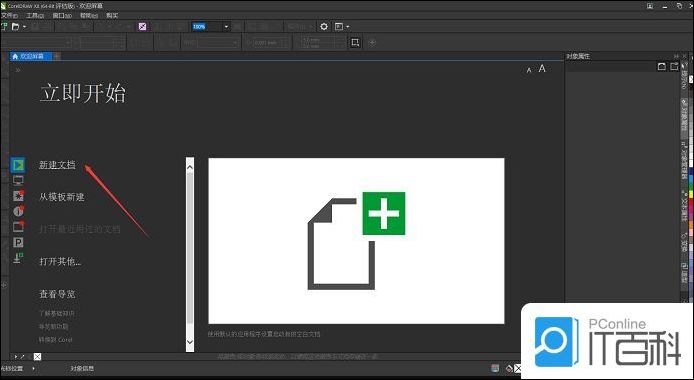Pick the yellow swatch in the color palette

tap(691, 193)
